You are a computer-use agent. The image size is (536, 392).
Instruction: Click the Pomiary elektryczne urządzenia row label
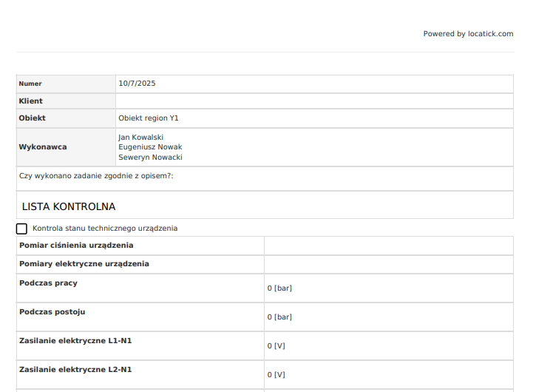coord(84,263)
